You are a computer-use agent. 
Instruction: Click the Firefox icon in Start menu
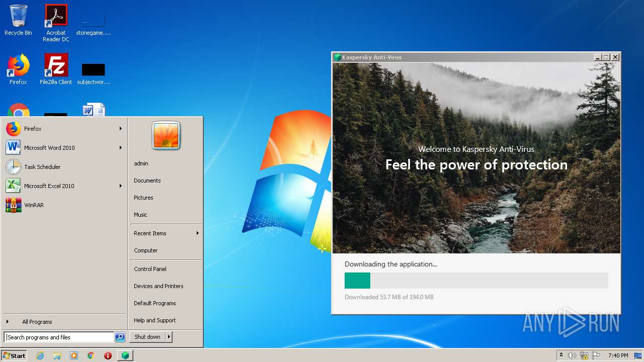[13, 129]
